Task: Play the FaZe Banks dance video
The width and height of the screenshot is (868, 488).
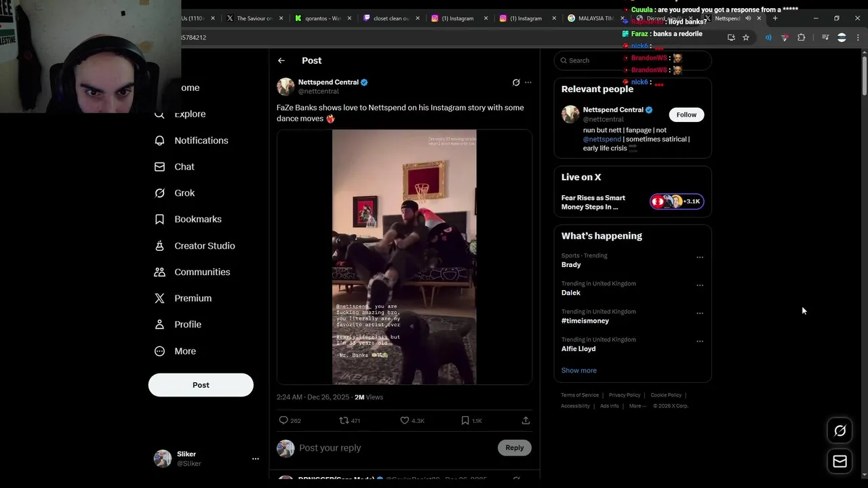Action: point(404,257)
